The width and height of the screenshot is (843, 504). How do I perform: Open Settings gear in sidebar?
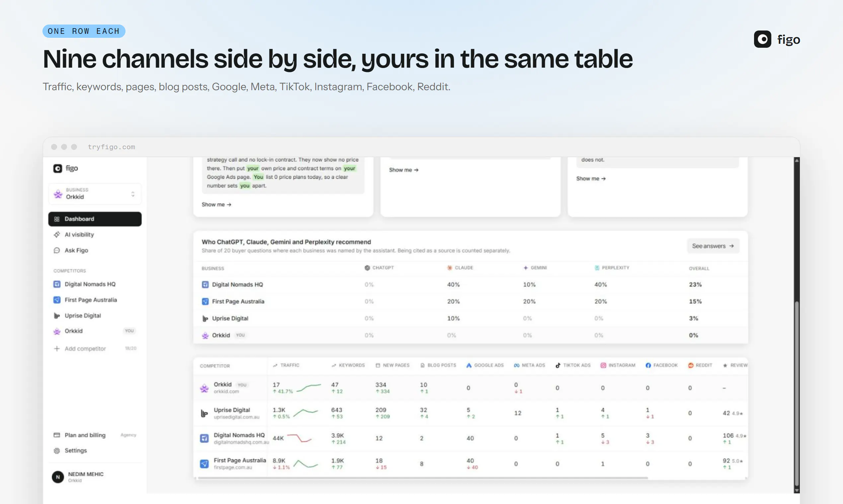click(57, 451)
